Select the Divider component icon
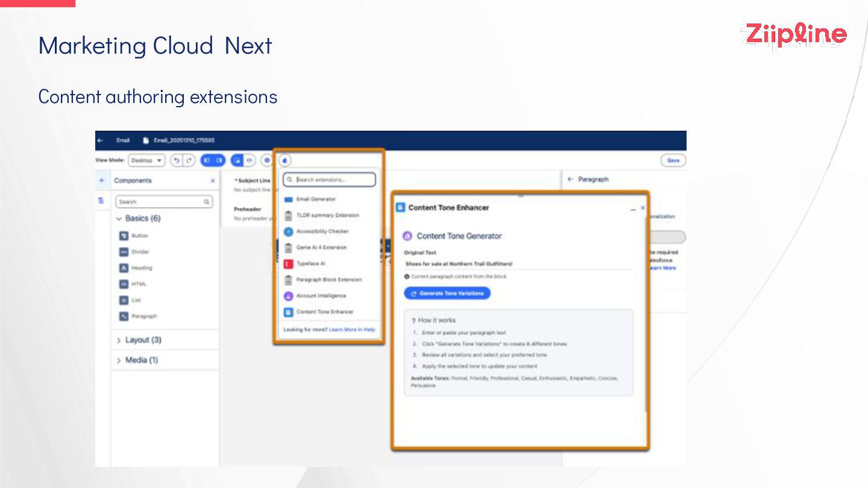 [x=124, y=252]
